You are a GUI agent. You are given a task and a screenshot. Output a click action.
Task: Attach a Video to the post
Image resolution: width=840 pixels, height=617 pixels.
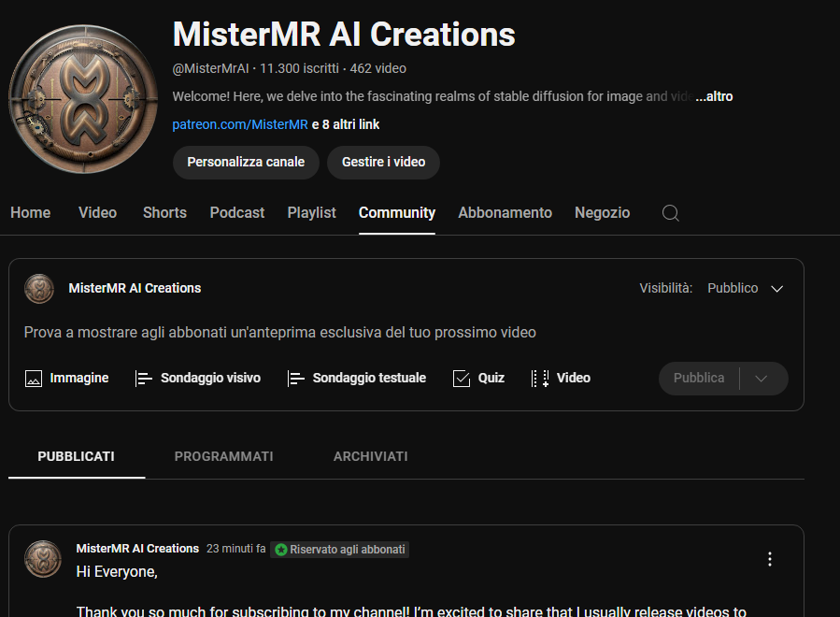click(x=561, y=379)
